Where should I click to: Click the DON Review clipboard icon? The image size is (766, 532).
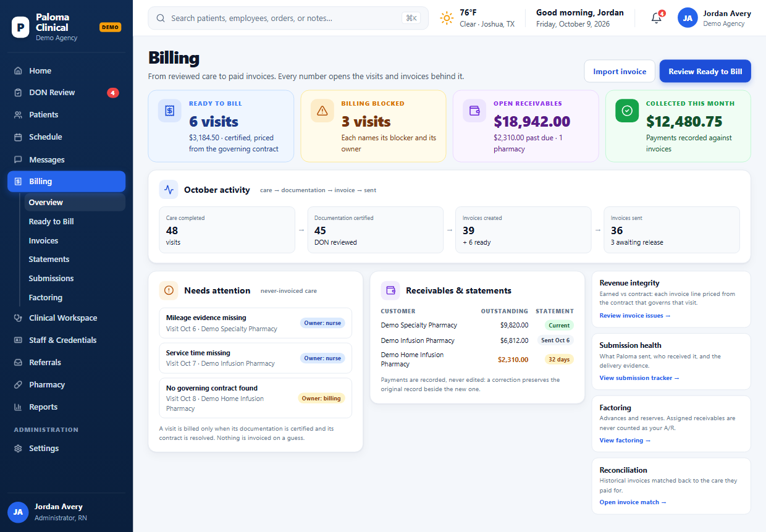pyautogui.click(x=18, y=93)
